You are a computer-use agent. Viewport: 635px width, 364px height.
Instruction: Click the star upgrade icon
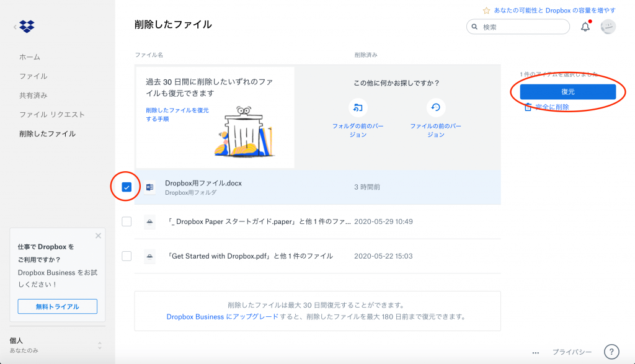pos(486,11)
